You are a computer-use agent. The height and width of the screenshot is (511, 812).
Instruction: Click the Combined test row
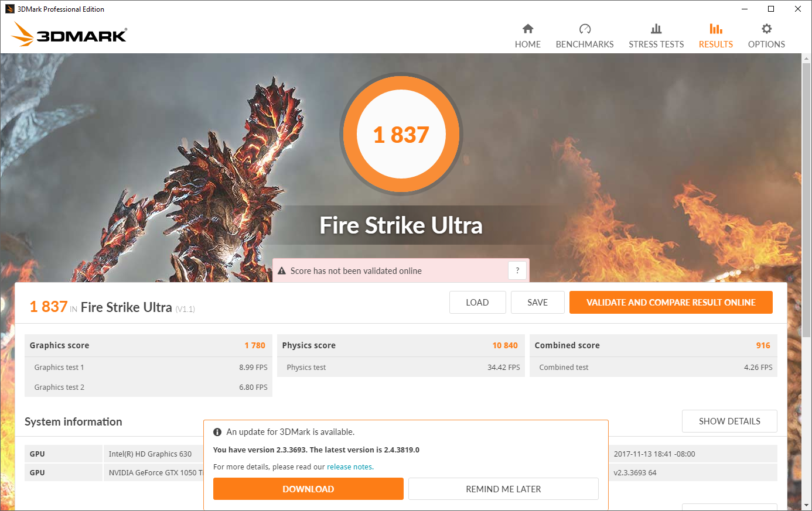click(x=654, y=367)
